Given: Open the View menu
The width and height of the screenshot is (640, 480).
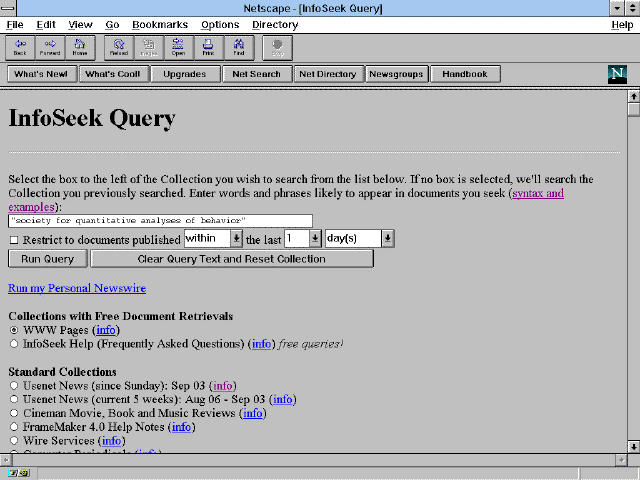Looking at the screenshot, I should 80,25.
